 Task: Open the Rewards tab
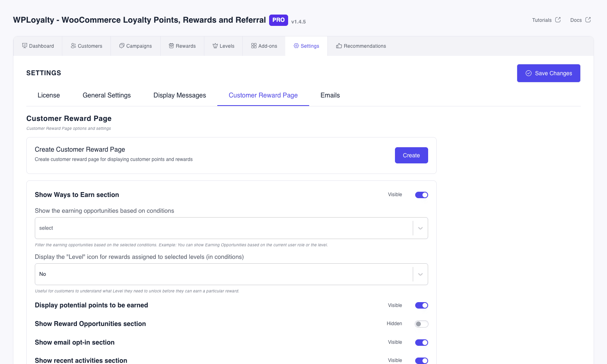click(x=183, y=46)
